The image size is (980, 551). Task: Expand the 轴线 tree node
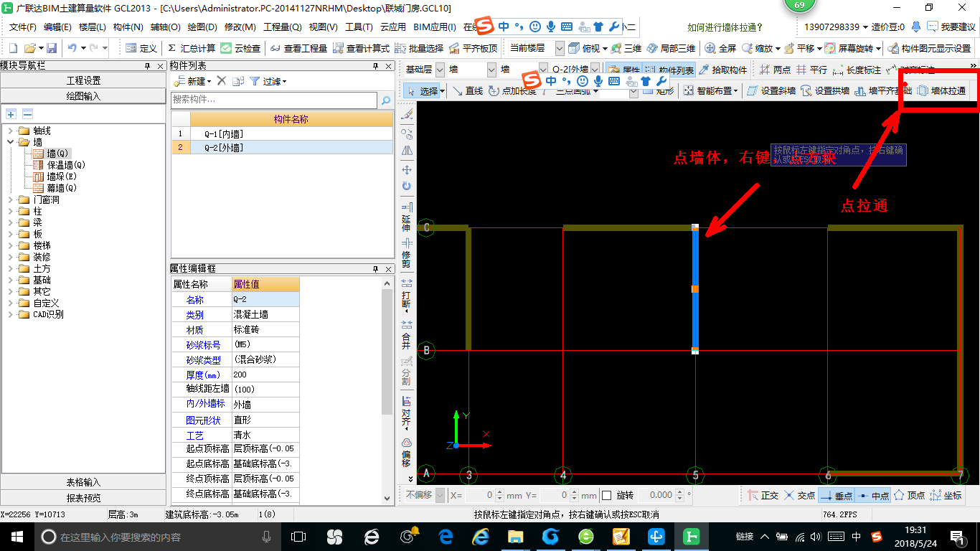(x=11, y=131)
